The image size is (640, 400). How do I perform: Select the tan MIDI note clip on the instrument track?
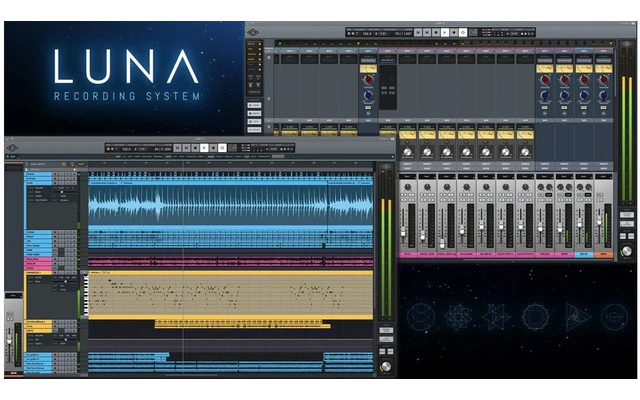click(231, 296)
